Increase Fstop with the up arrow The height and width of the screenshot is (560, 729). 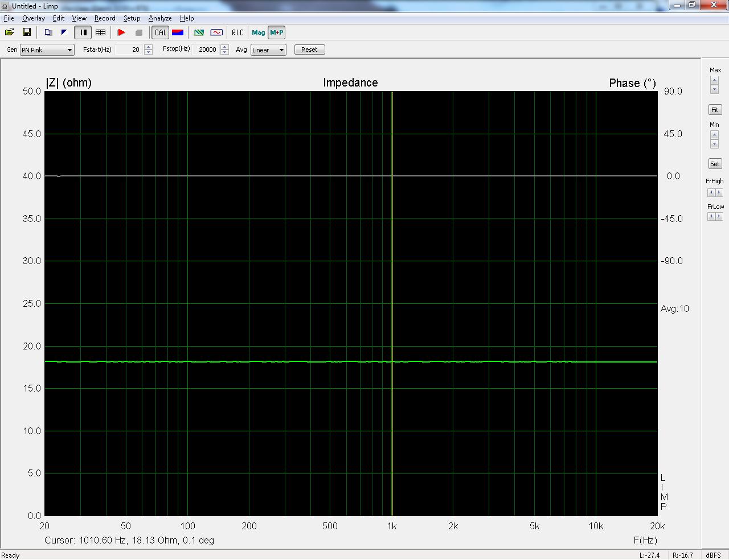coord(224,47)
